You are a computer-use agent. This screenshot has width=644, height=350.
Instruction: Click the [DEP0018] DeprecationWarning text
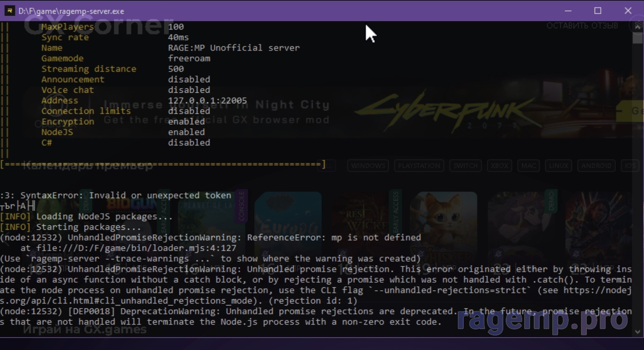point(144,311)
